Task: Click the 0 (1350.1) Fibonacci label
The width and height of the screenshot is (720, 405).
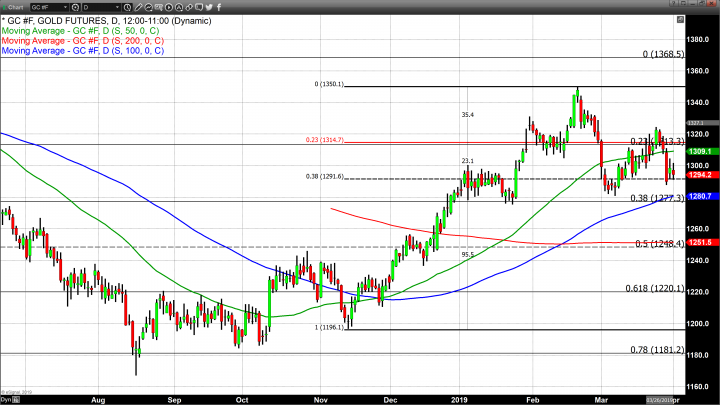Action: click(x=329, y=84)
